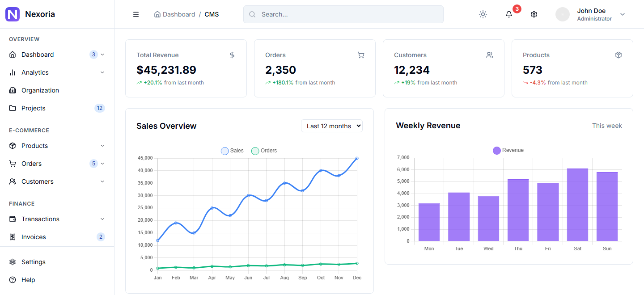The width and height of the screenshot is (644, 295).
Task: Click the Dec sales data point
Action: tap(357, 158)
